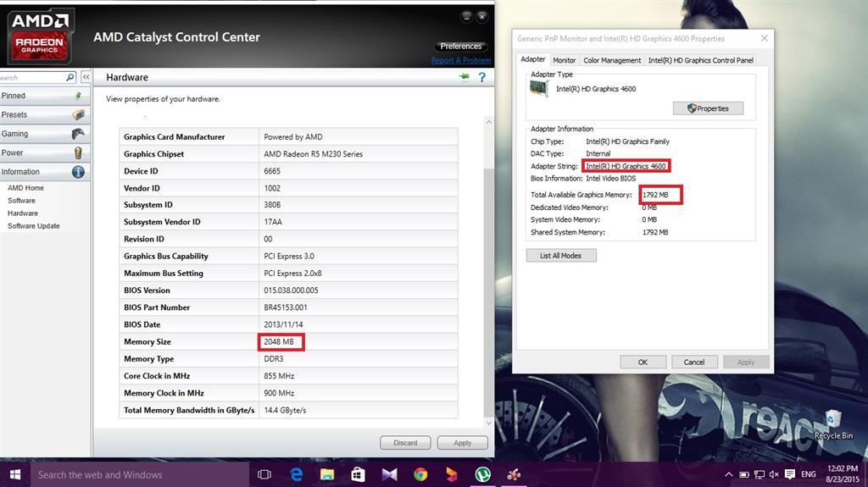Expand the Gaming section

[44, 133]
